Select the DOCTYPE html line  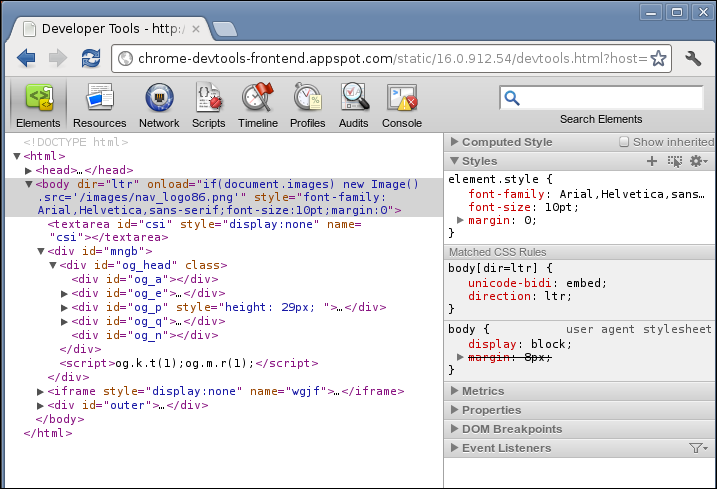pos(76,142)
